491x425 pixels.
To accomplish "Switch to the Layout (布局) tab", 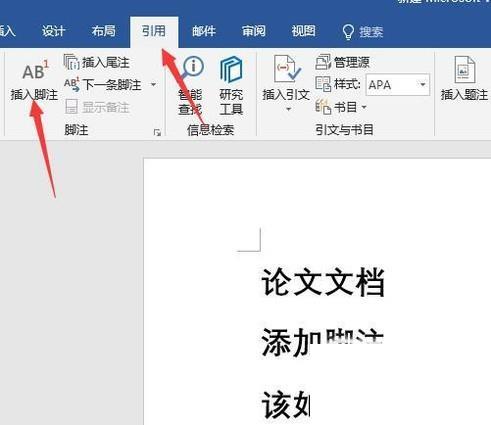I will click(x=104, y=31).
